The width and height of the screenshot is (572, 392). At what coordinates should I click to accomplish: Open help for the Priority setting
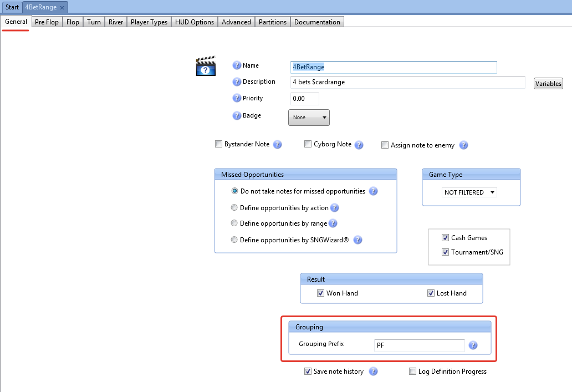pos(237,98)
